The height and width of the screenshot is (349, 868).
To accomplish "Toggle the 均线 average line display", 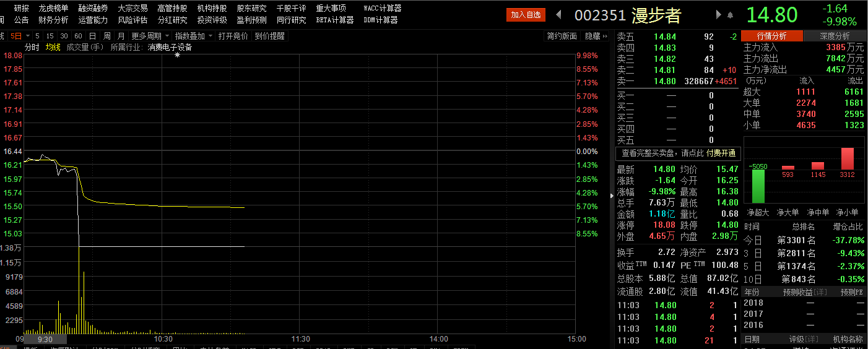I will point(53,47).
